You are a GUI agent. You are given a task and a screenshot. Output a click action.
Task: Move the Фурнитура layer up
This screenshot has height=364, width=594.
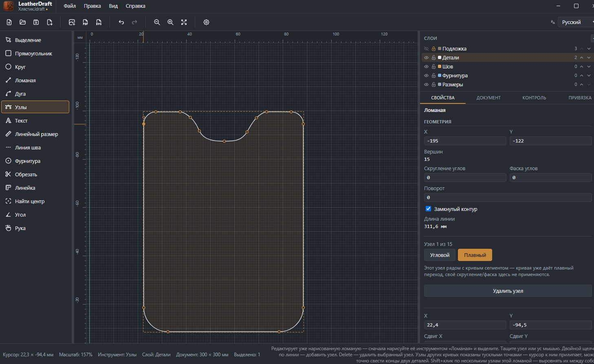click(582, 76)
